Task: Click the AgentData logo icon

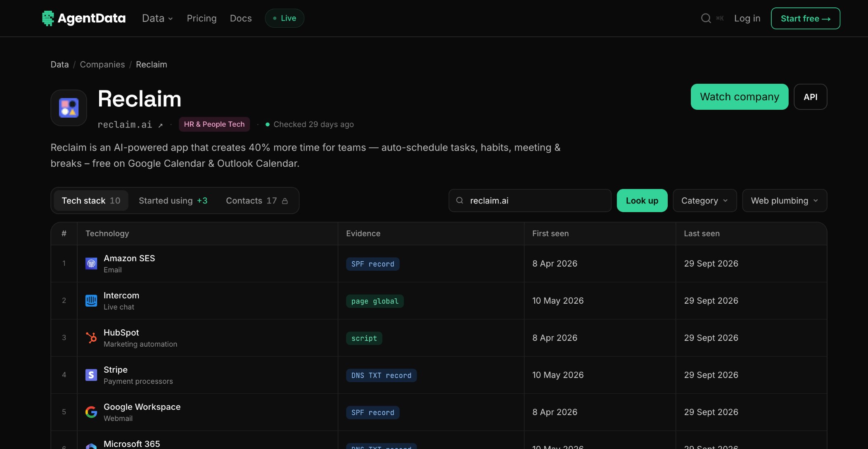Action: click(x=48, y=18)
